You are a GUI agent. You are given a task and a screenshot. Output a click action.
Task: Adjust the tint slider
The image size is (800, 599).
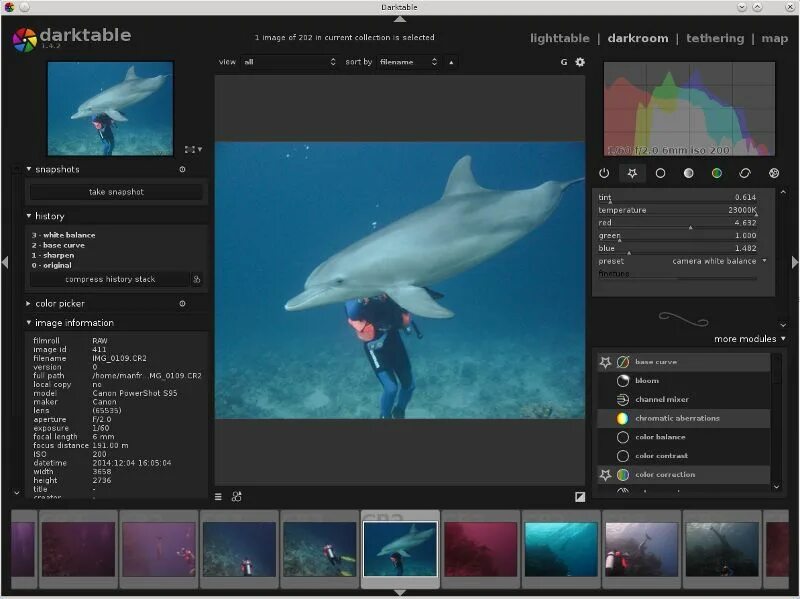point(677,197)
